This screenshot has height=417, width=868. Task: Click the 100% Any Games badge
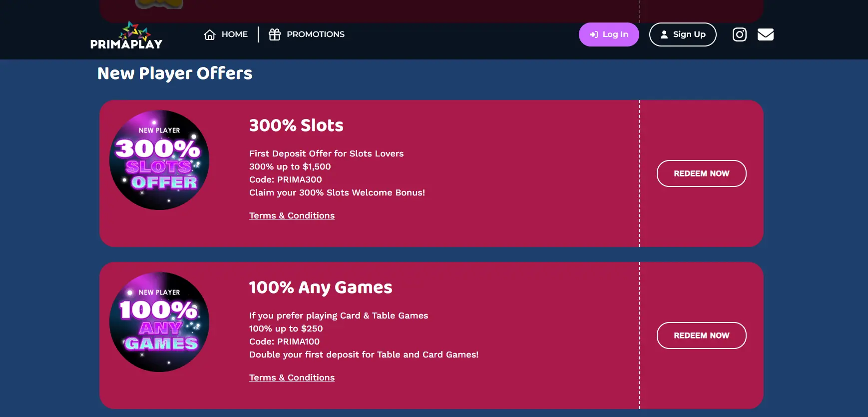[159, 322]
